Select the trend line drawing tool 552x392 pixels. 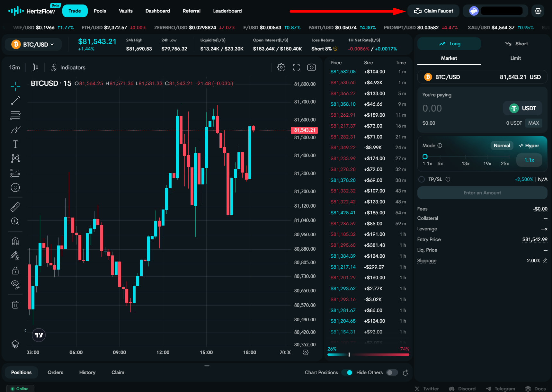[x=15, y=101]
